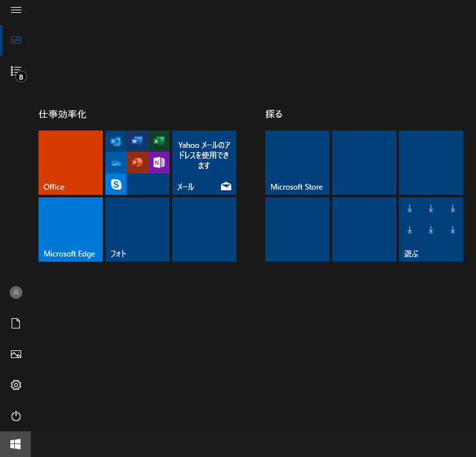Viewport: 476px width, 457px height.
Task: Open the OneDrive cloud icon
Action: point(116,163)
